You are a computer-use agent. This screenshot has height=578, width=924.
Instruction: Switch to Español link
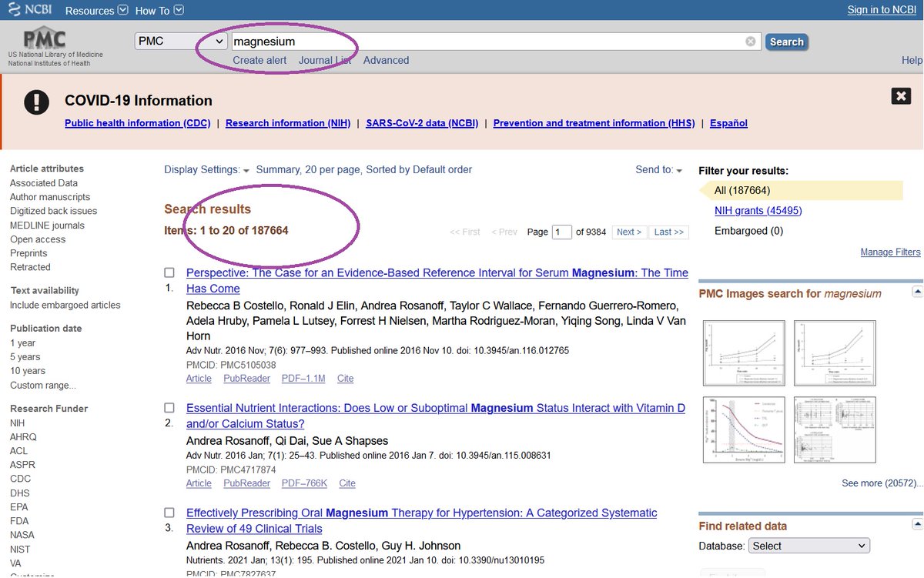pyautogui.click(x=728, y=123)
